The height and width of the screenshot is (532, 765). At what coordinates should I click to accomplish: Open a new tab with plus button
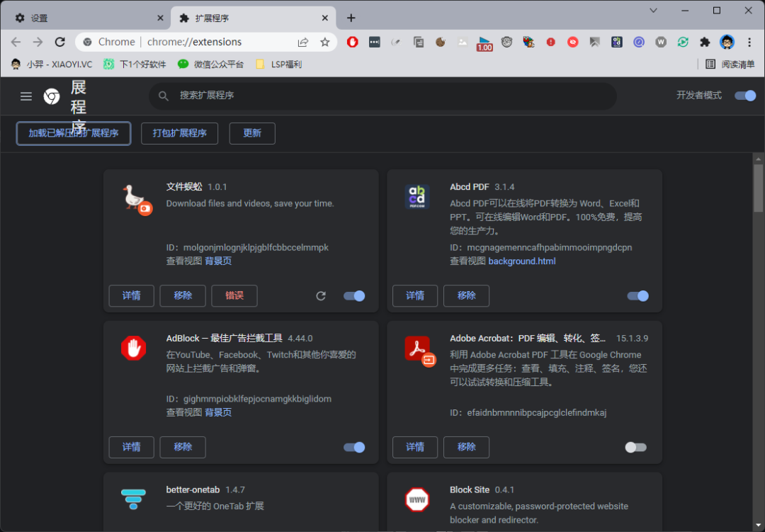351,18
